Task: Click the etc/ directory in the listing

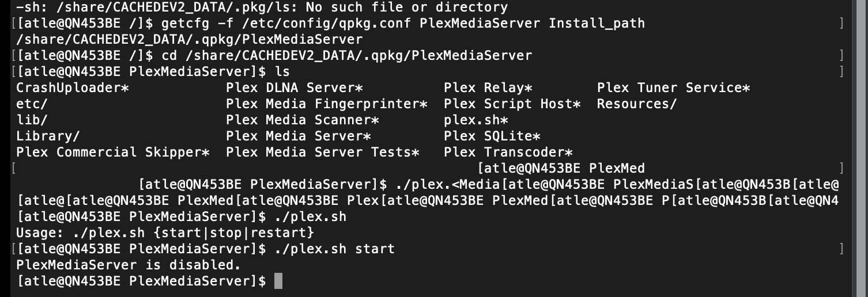Action: (32, 104)
